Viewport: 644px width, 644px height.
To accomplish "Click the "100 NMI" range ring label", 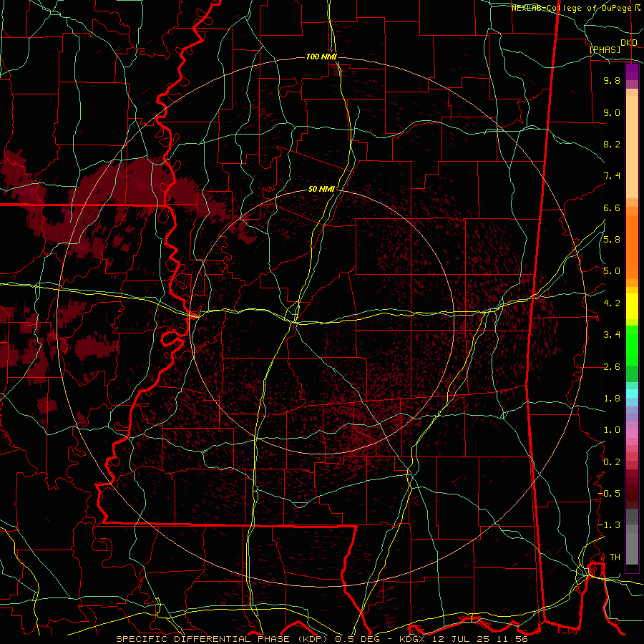I will coord(321,57).
